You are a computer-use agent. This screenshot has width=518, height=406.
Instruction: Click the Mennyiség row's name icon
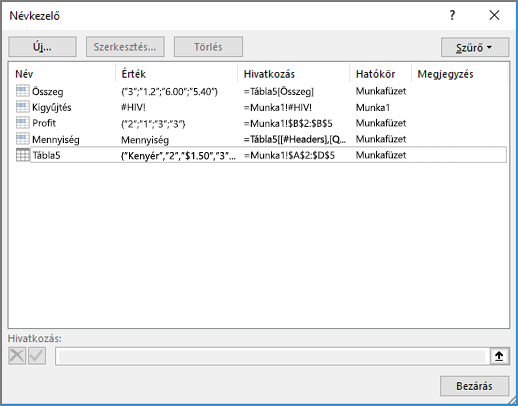[23, 139]
